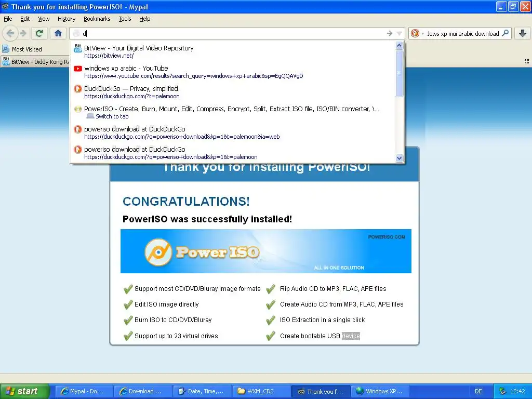Open Date, Time taskbar window
The height and width of the screenshot is (399, 532).
[202, 391]
